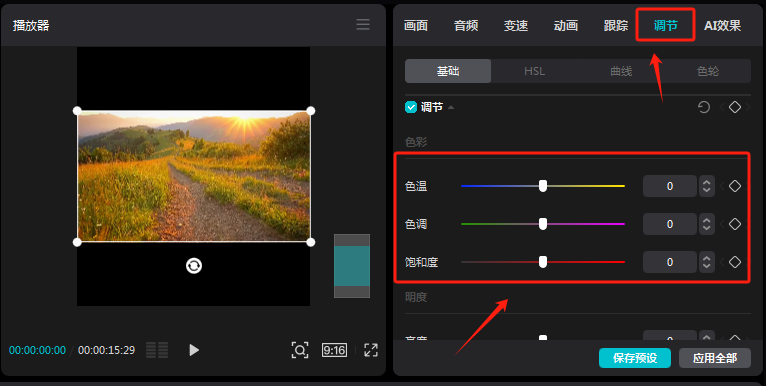Switch to the 动画 tab
The image size is (766, 386).
tap(566, 25)
